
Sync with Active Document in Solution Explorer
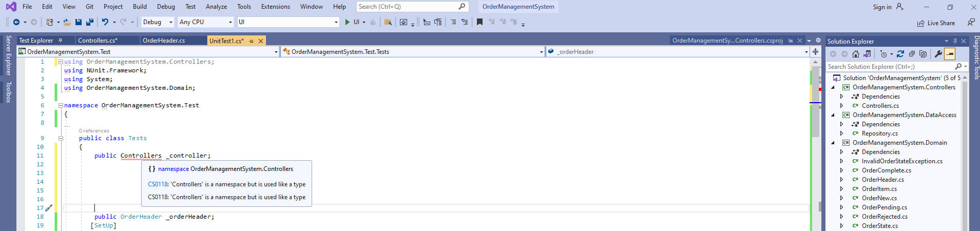pos(900,54)
